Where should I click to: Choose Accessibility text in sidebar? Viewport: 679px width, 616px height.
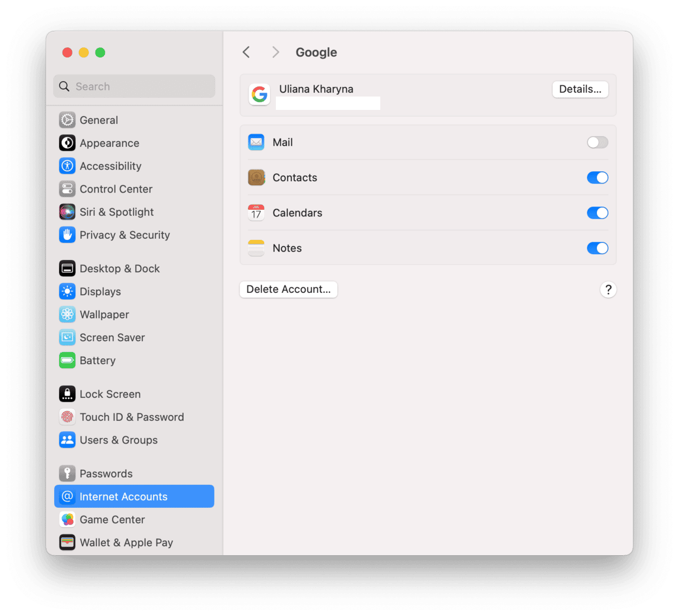click(x=111, y=166)
